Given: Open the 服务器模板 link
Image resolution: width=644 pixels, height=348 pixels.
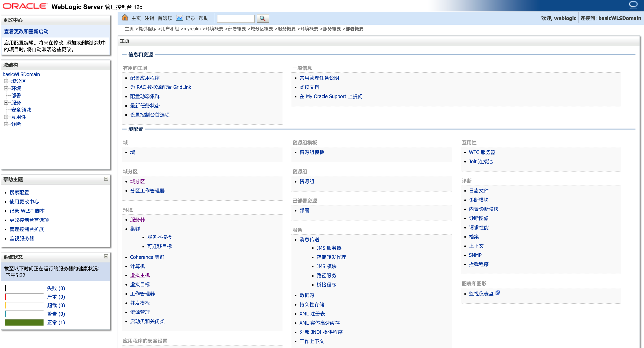Looking at the screenshot, I should click(159, 237).
